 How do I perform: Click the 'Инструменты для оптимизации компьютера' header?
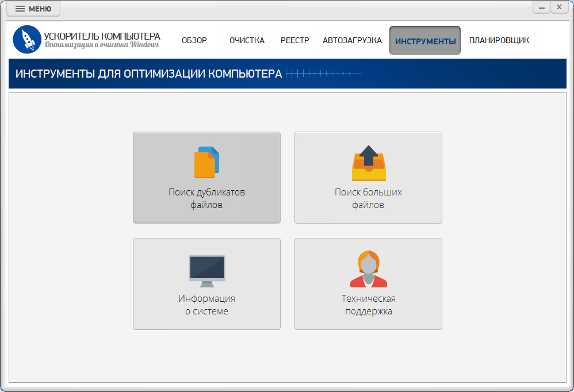[148, 74]
